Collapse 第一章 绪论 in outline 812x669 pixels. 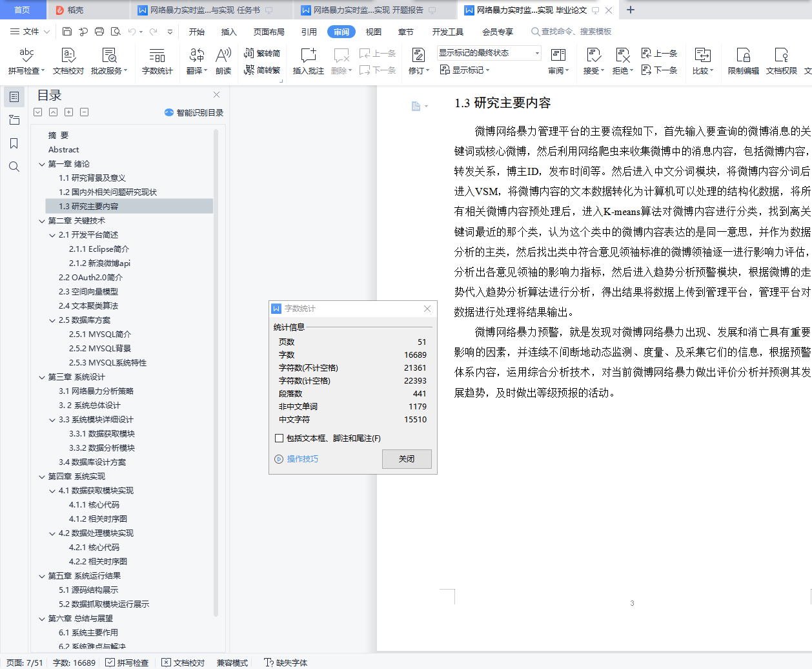42,164
